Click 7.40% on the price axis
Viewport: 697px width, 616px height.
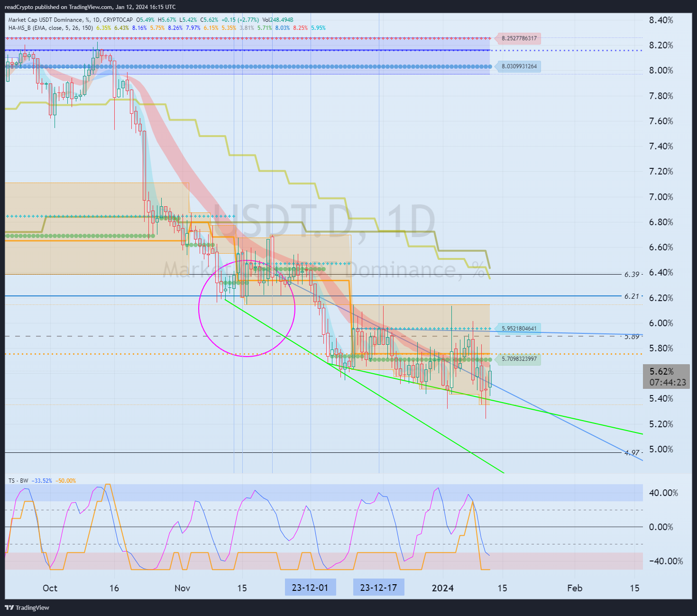coord(661,146)
